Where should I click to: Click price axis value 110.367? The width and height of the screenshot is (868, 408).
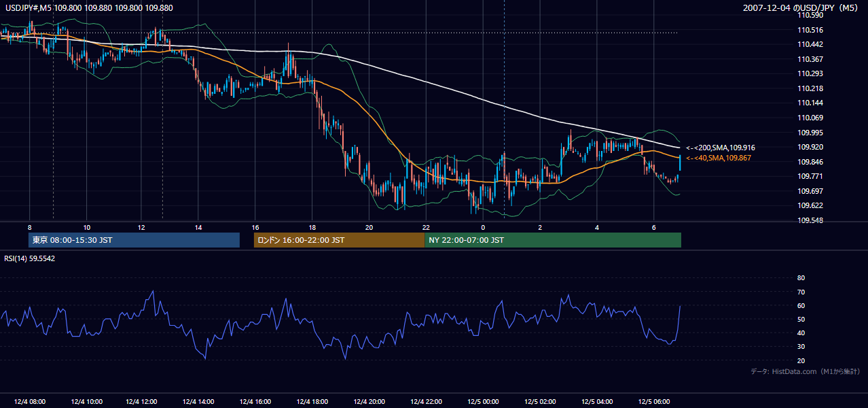pyautogui.click(x=811, y=59)
